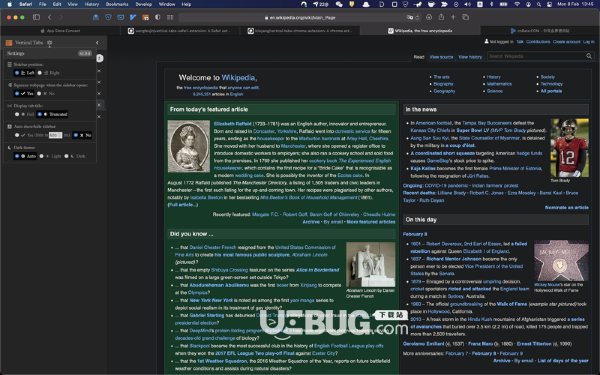
Task: Click the Nominate an article link
Action: coord(567,207)
